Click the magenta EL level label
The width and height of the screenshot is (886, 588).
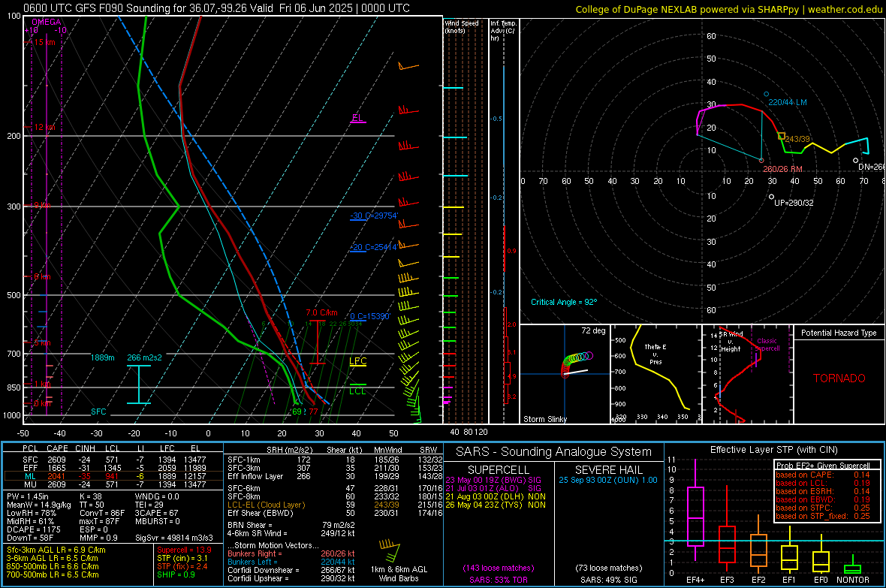click(357, 118)
